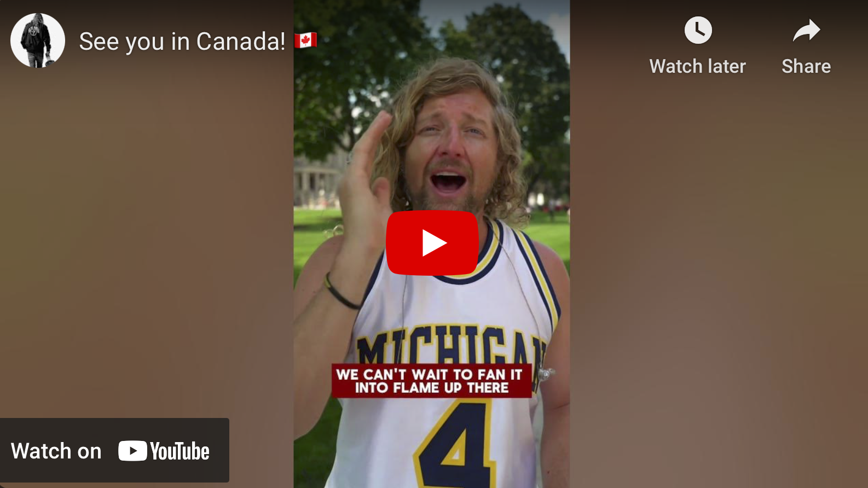This screenshot has height=488, width=868.
Task: Click the Watch later clock icon
Action: click(x=698, y=30)
